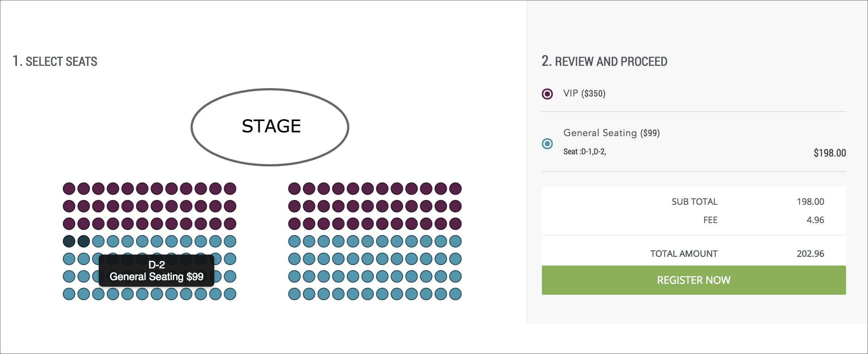868x354 pixels.
Task: Select first VIP seat in left block's top row
Action: [69, 189]
